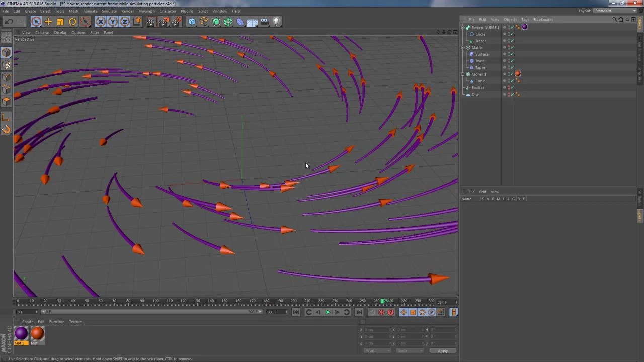Click the Undo arrow icon
This screenshot has height=362, width=644.
9,22
